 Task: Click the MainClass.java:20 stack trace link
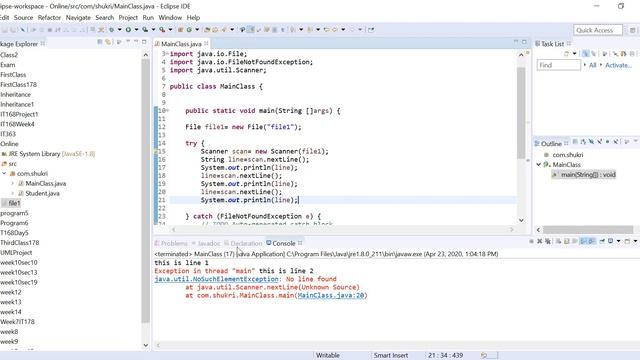pos(331,295)
